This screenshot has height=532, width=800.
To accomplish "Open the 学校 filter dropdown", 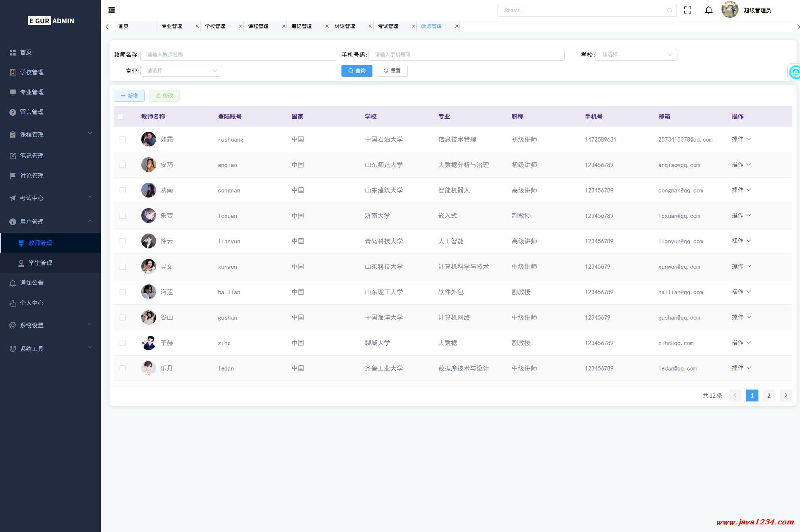I will click(636, 55).
